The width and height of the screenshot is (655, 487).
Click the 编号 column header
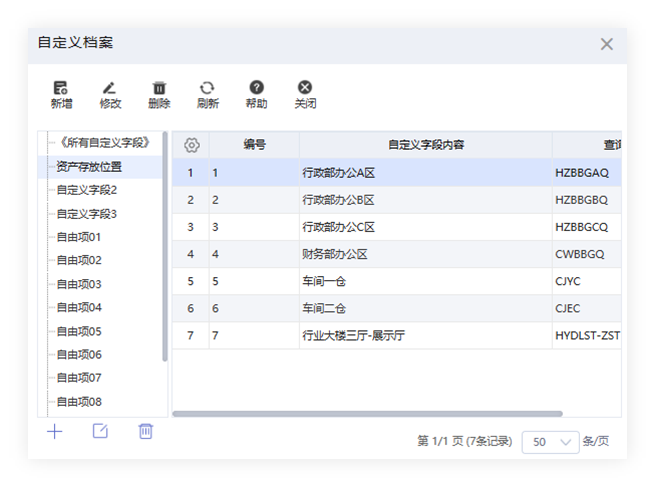coord(254,145)
